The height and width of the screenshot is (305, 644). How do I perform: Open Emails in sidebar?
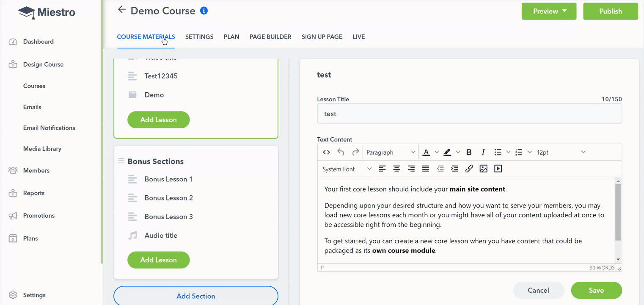coord(32,107)
